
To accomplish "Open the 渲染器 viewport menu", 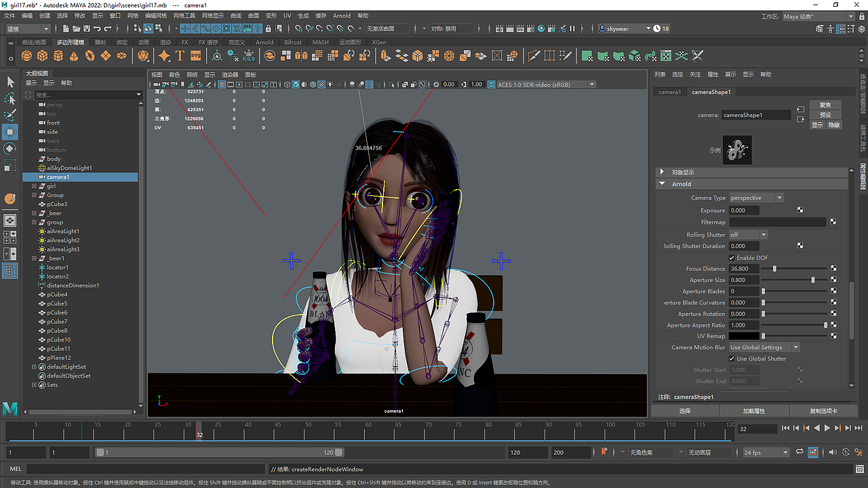I will click(230, 75).
